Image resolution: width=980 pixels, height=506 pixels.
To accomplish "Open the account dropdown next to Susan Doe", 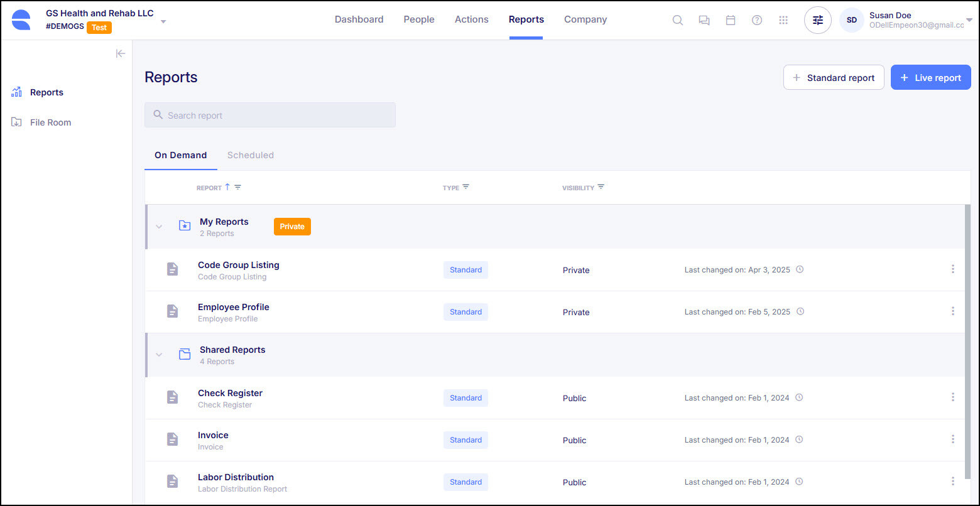I will click(x=971, y=19).
